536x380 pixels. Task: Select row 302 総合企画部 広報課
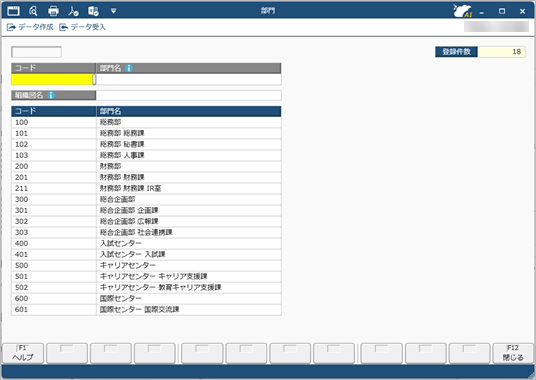(x=146, y=221)
